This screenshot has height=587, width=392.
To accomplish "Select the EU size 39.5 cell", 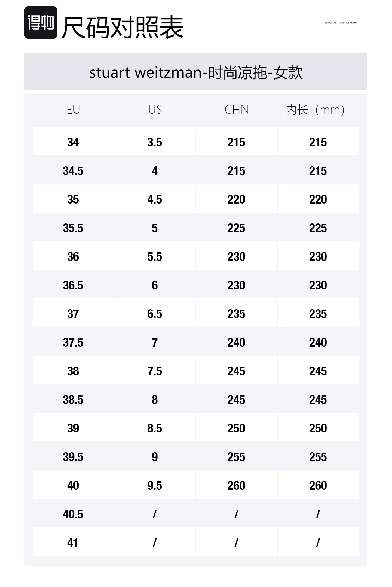I will [x=73, y=457].
